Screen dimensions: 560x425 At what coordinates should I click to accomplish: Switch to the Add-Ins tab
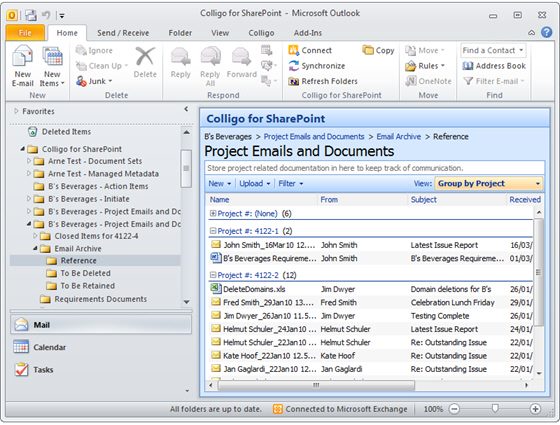click(x=308, y=33)
